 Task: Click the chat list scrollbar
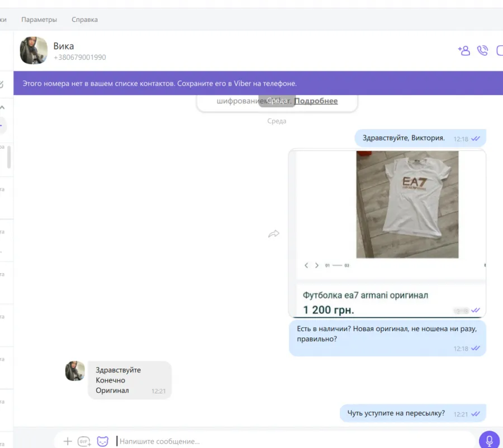pyautogui.click(x=9, y=157)
